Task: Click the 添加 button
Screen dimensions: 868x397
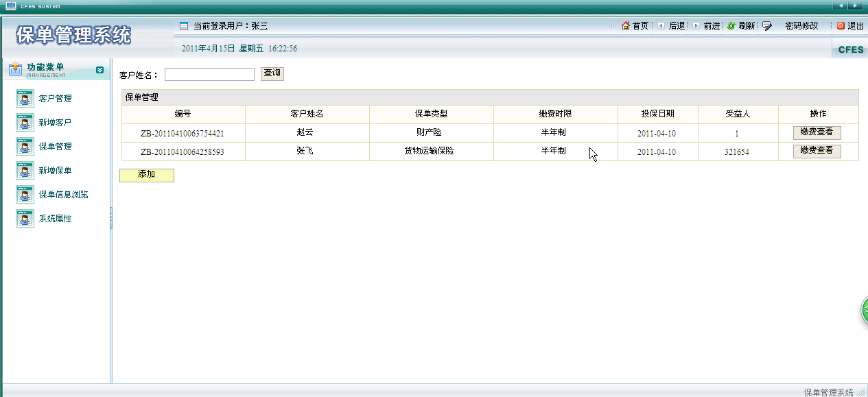Action: (x=147, y=175)
